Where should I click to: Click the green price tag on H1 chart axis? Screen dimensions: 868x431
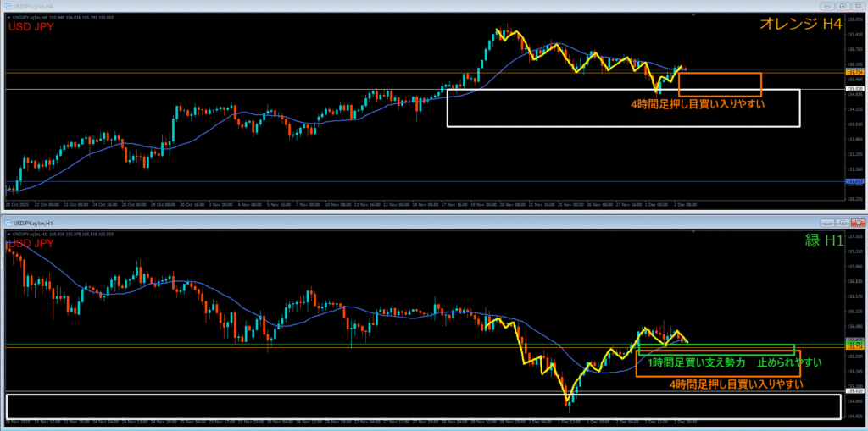[854, 343]
